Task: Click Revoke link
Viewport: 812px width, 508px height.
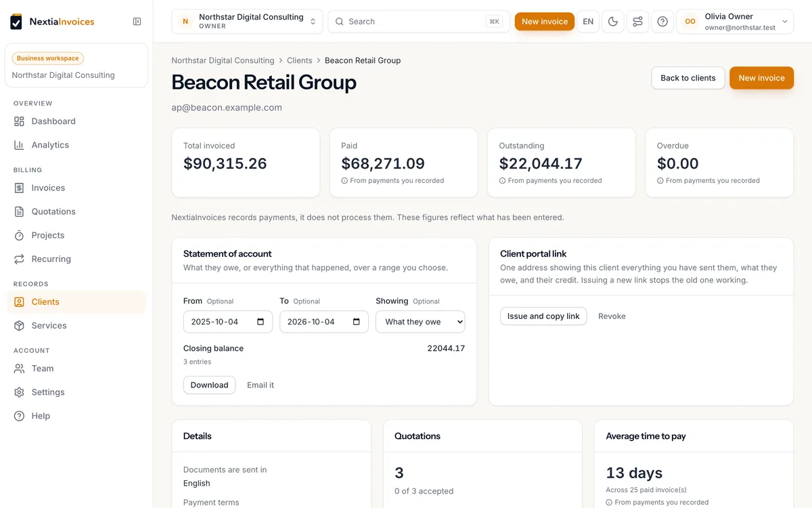Action: (x=612, y=316)
